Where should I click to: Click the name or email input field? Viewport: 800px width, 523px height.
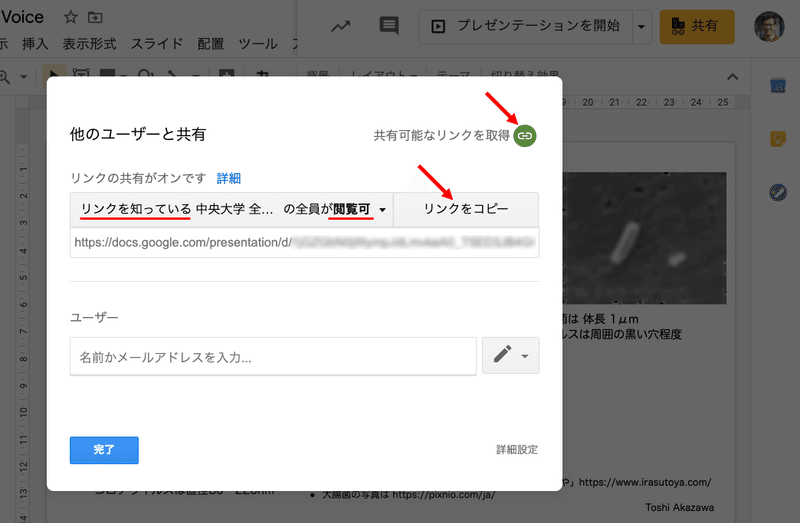click(x=273, y=357)
